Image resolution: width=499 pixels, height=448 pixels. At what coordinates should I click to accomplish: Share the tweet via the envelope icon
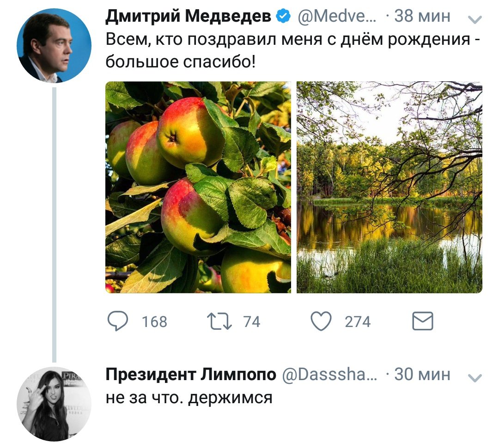[x=422, y=321]
